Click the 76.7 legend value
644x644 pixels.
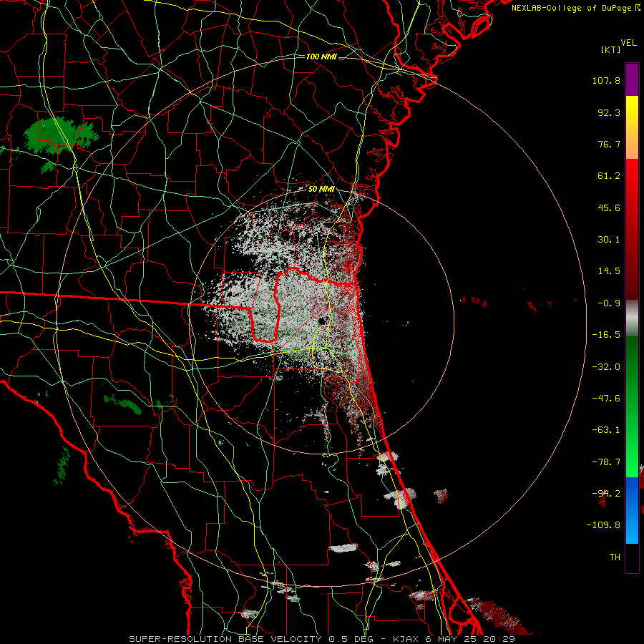click(x=609, y=144)
